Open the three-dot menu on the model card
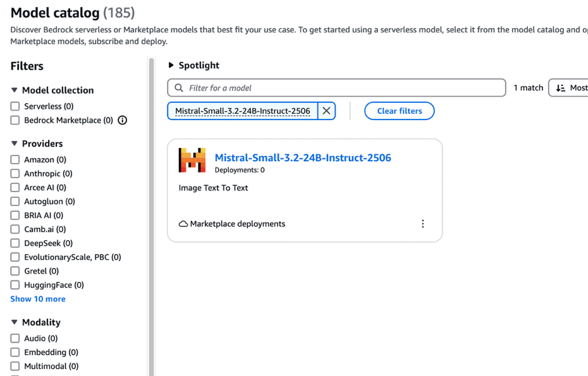This screenshot has width=588, height=376. 422,224
